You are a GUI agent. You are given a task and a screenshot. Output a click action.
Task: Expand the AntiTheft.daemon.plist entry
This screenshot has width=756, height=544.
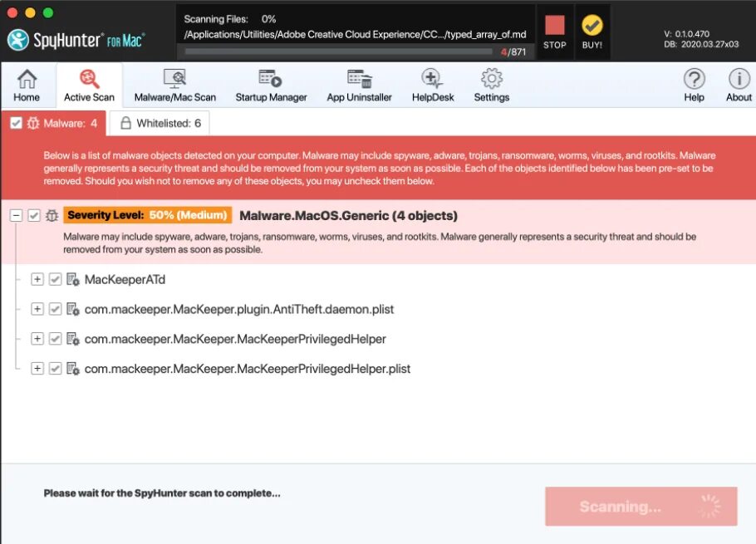pyautogui.click(x=37, y=309)
